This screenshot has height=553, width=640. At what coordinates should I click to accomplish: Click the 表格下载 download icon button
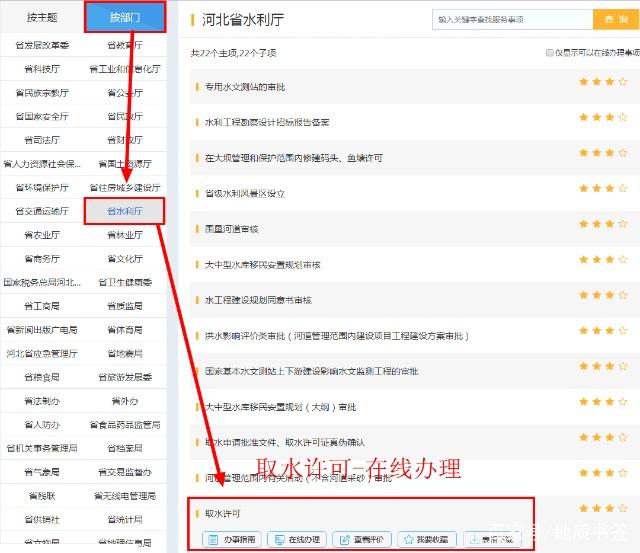pos(492,539)
